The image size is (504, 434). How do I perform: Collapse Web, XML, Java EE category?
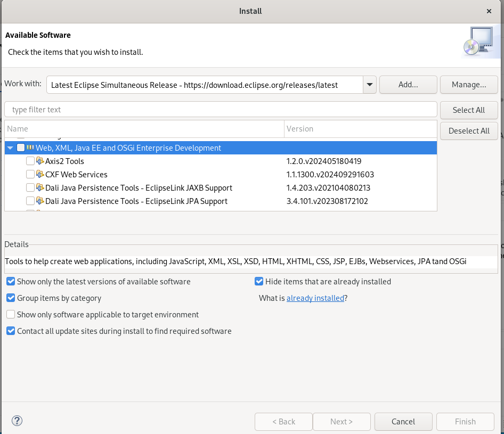10,148
